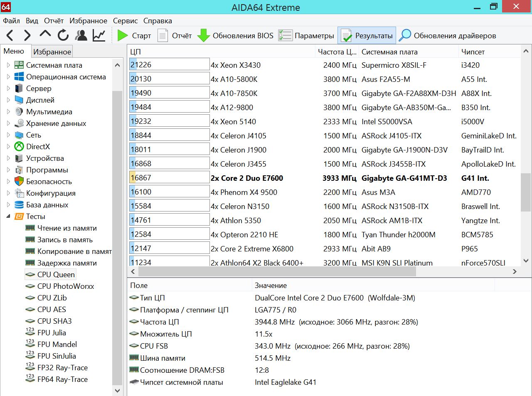This screenshot has height=396, width=532.
Task: Click the user profile icon in toolbar
Action: pos(81,35)
